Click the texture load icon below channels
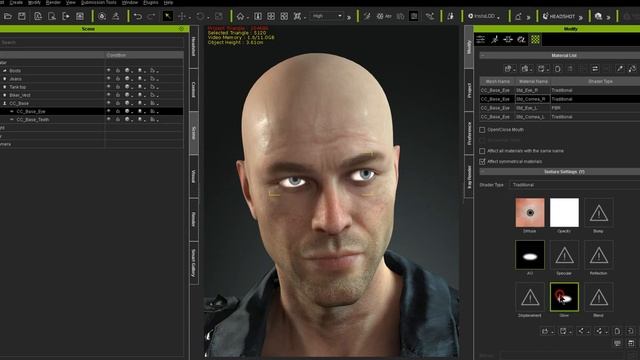This screenshot has height=360, width=640. pos(546,331)
